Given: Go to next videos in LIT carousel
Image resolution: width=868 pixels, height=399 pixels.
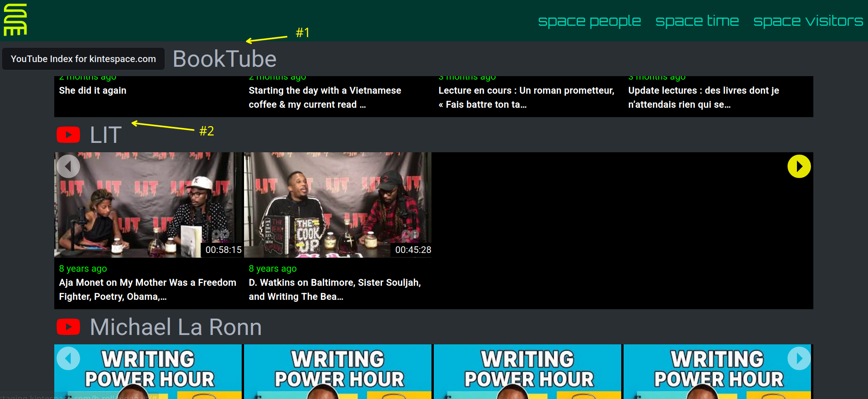Looking at the screenshot, I should [799, 166].
